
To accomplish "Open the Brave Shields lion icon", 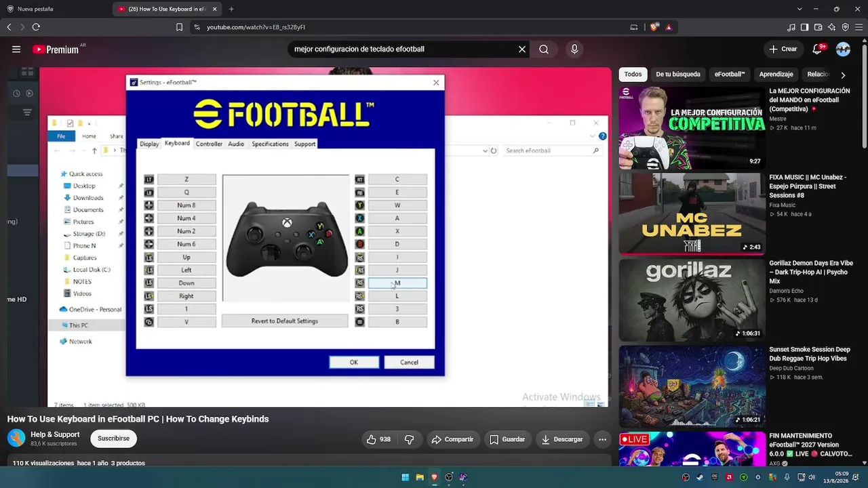I will pos(654,27).
